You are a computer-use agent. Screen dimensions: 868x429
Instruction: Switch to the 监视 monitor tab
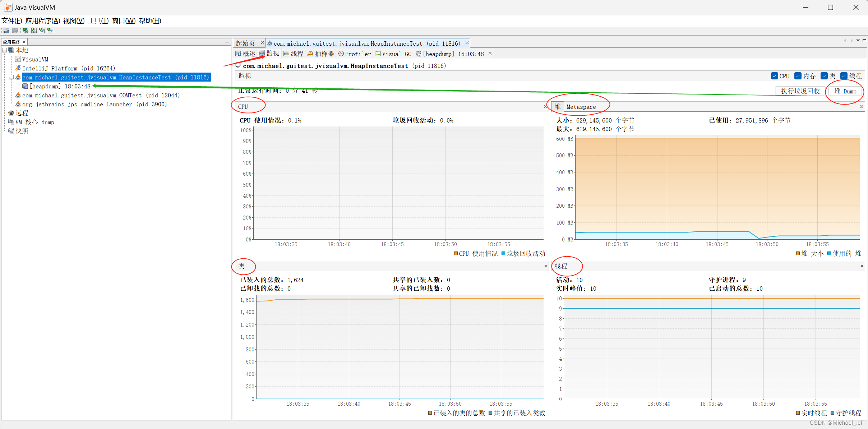coord(269,54)
